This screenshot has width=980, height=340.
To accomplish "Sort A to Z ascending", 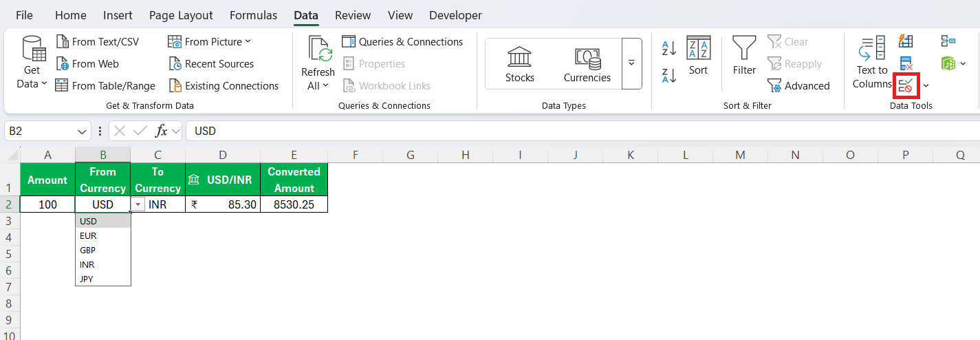I will click(669, 48).
